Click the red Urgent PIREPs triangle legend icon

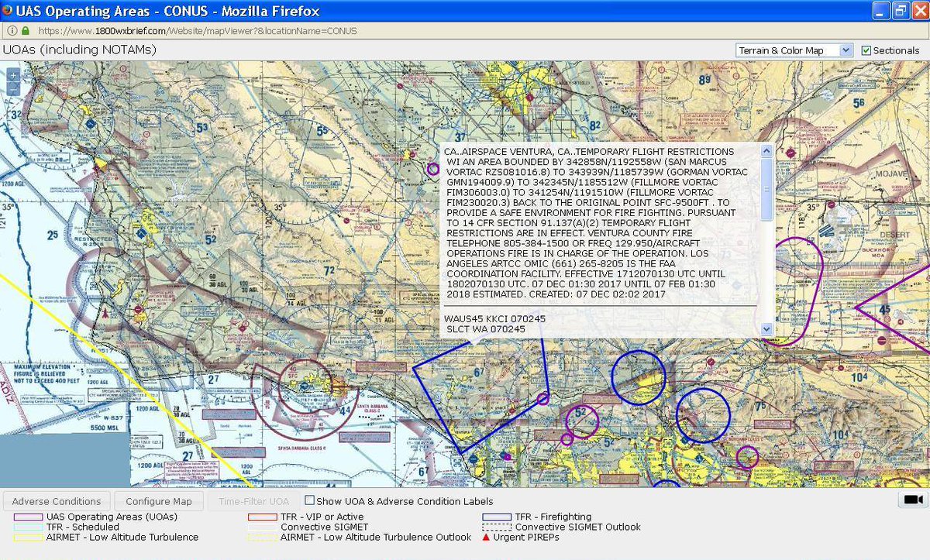pos(487,537)
